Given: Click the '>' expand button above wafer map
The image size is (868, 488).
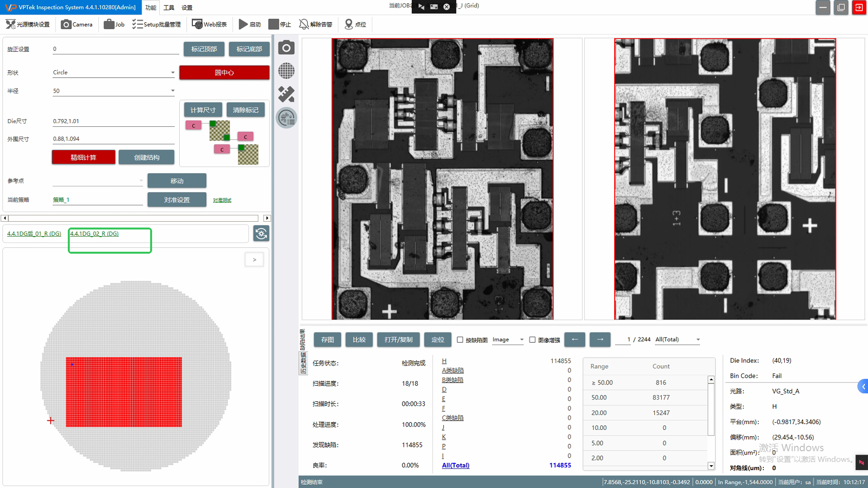Looking at the screenshot, I should 254,260.
